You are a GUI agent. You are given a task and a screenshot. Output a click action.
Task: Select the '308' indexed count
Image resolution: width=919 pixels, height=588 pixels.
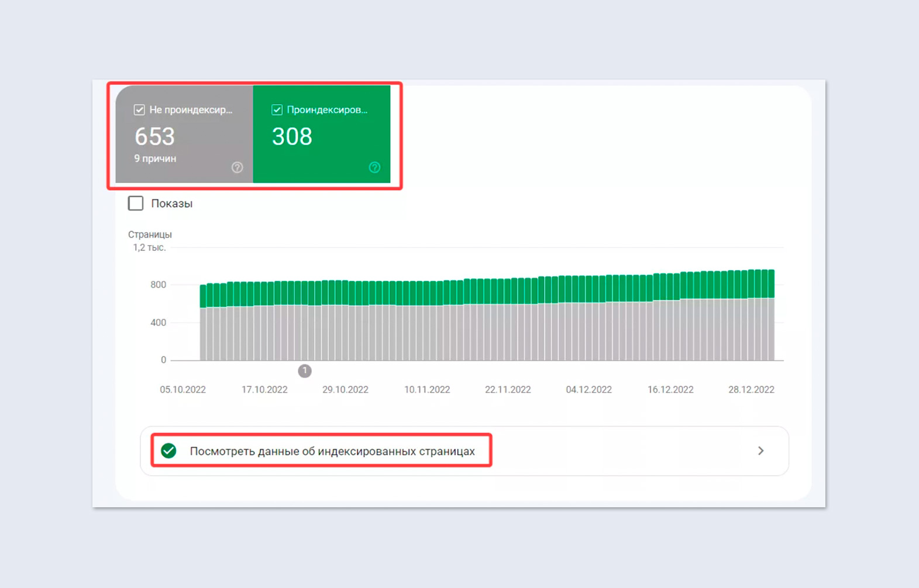[x=292, y=136]
